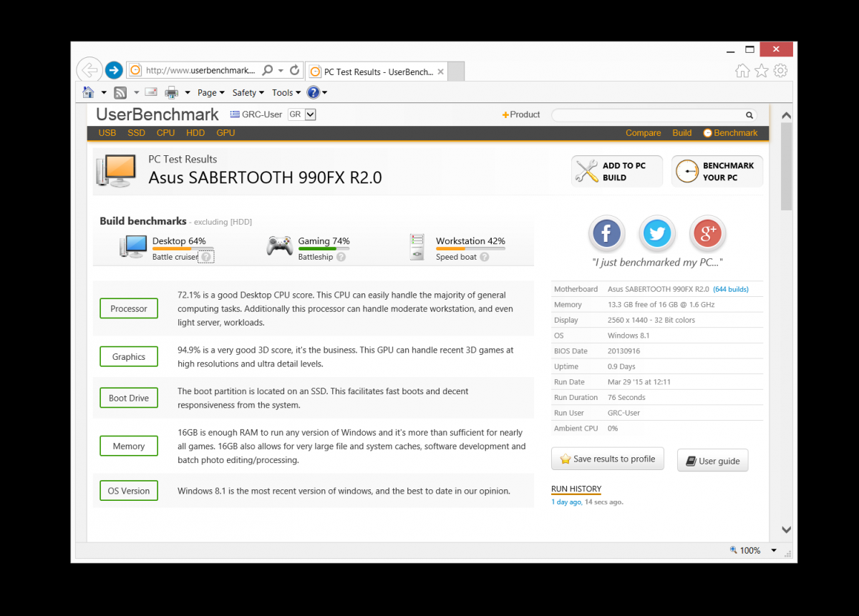Image resolution: width=859 pixels, height=616 pixels.
Task: Share results on Facebook
Action: 606,233
